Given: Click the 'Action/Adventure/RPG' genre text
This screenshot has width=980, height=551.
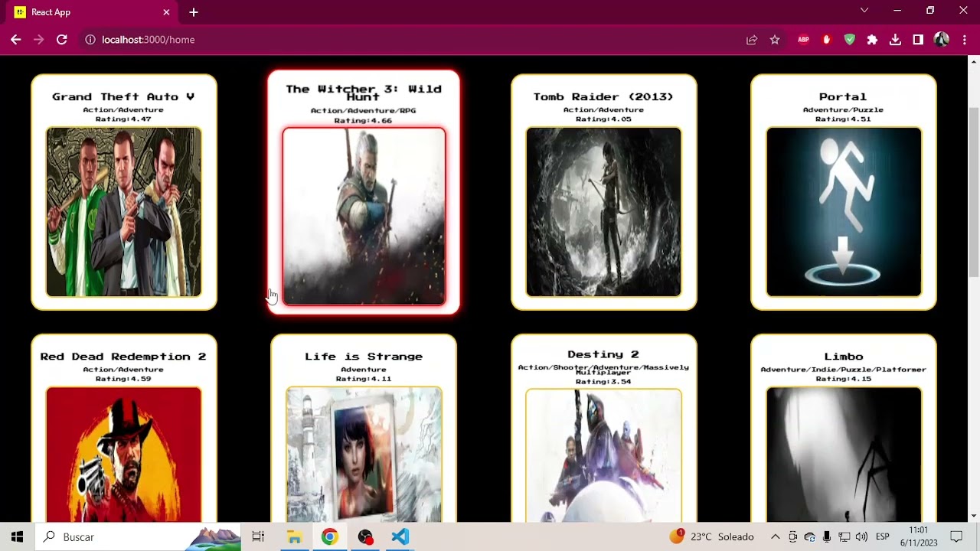Looking at the screenshot, I should point(364,111).
